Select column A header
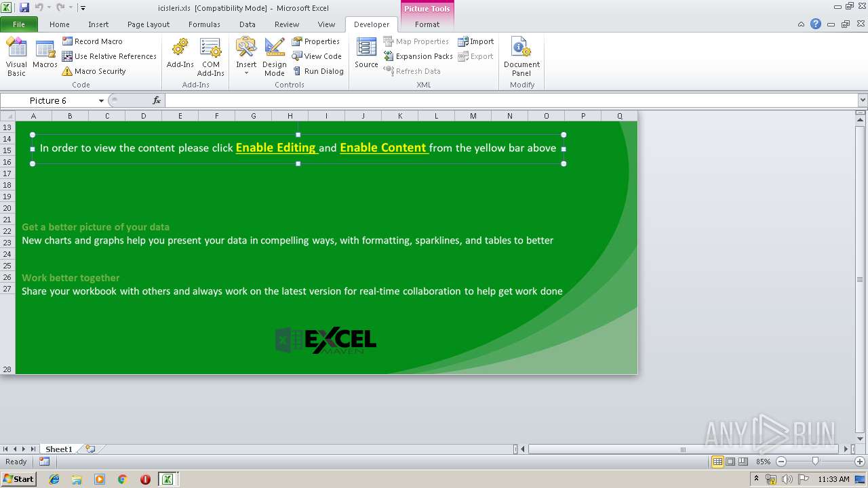 [33, 116]
